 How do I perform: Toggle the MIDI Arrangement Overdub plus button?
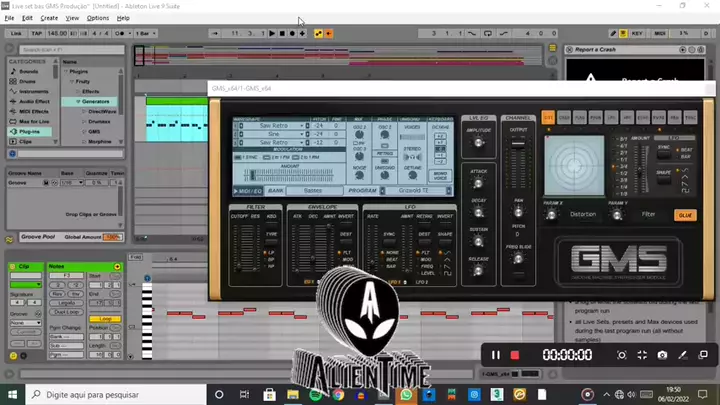click(302, 34)
